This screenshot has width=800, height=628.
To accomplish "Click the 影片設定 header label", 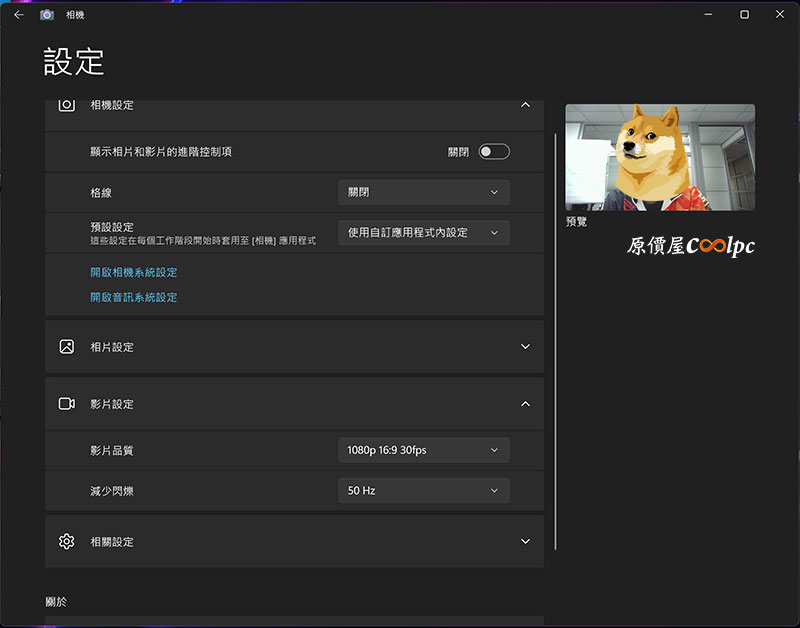I will pyautogui.click(x=112, y=404).
